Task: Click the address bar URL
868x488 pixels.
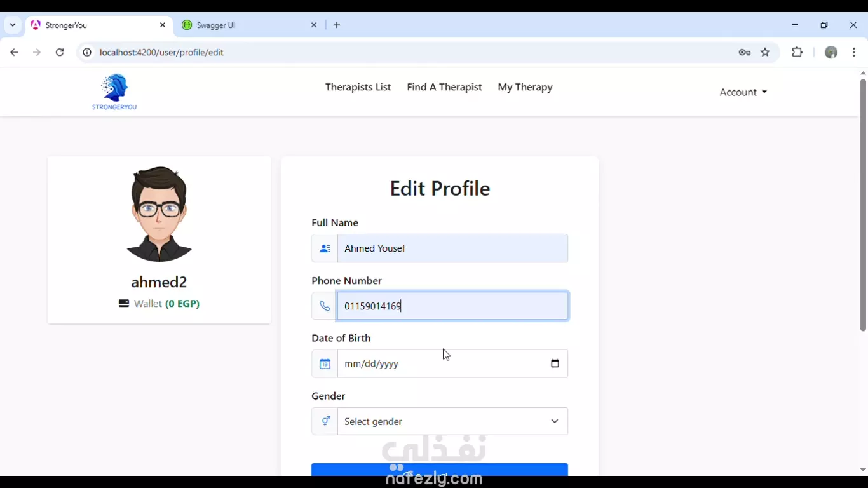Action: [161, 53]
